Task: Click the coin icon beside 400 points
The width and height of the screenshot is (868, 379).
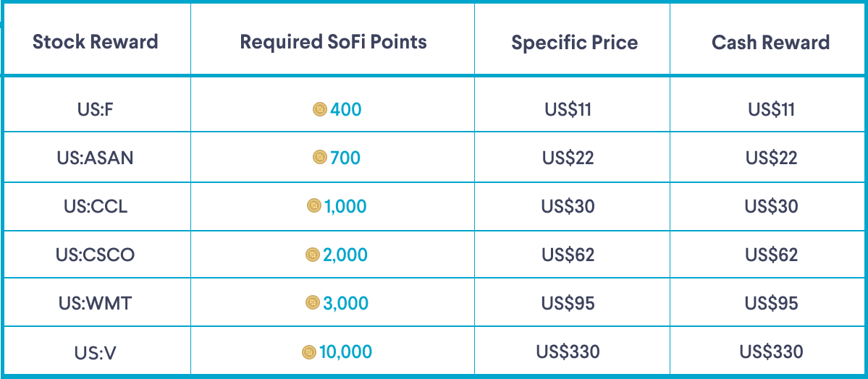Action: [x=319, y=110]
